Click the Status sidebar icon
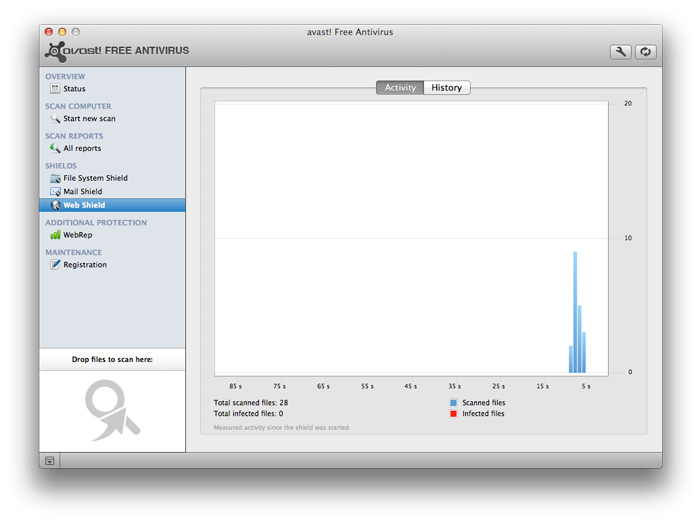The width and height of the screenshot is (700, 521). click(x=55, y=89)
